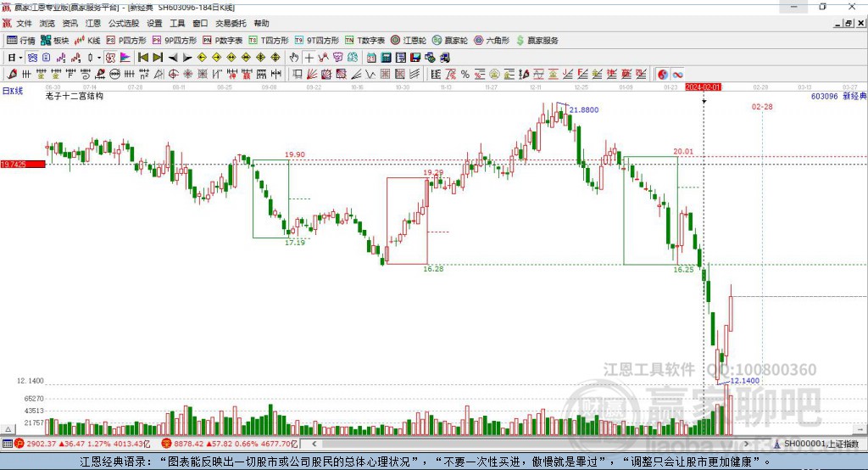Viewport: 868px width, 470px height.
Task: Expand volume panel triangle button
Action: [8, 429]
